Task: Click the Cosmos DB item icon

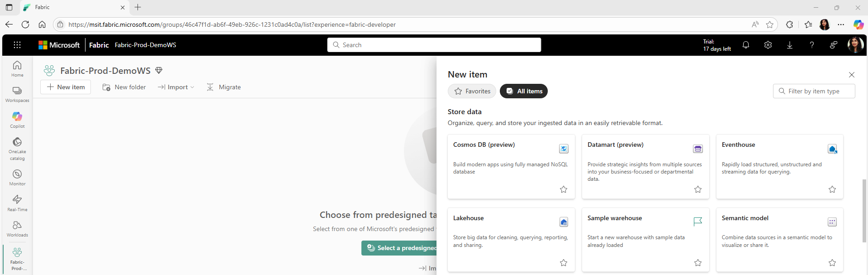Action: pos(564,149)
